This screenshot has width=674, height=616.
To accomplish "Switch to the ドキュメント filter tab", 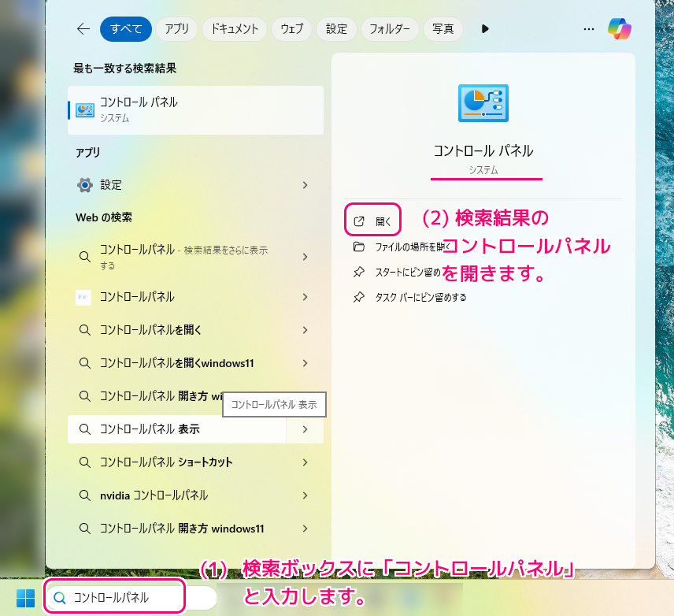I will pyautogui.click(x=235, y=29).
